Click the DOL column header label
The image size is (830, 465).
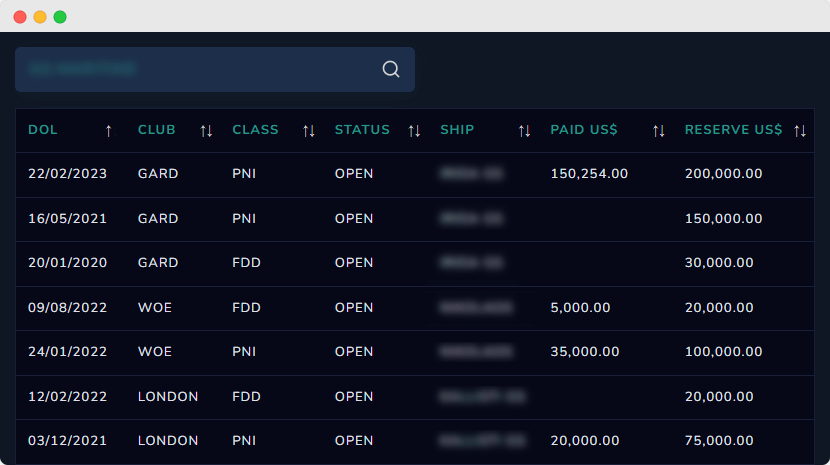(x=43, y=130)
